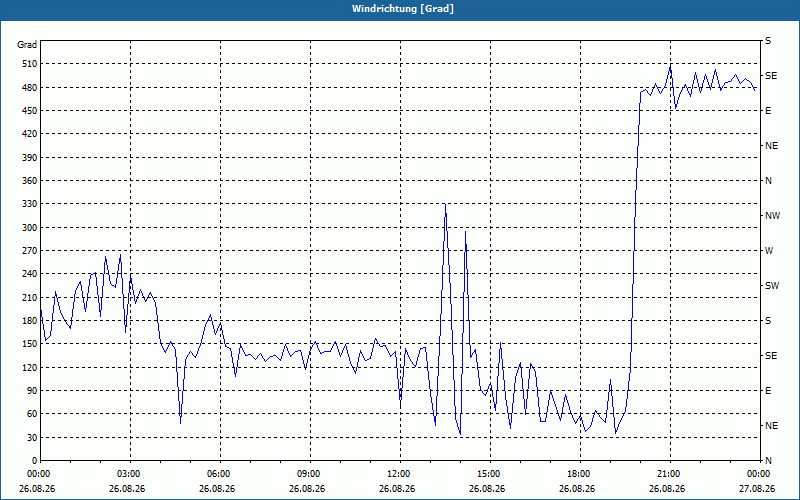Select the 420 y-axis value
Viewport: 800px width, 500px height.
30,134
